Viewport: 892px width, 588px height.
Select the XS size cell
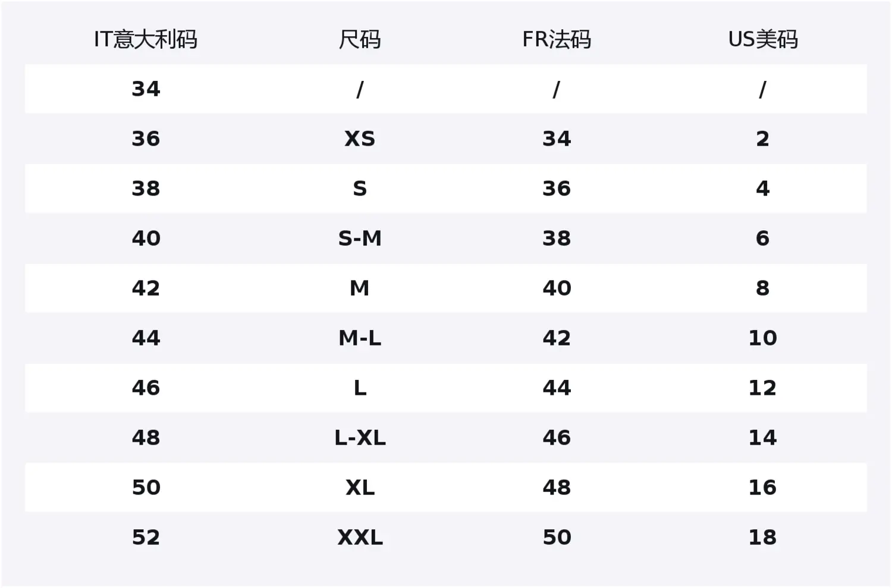click(360, 139)
